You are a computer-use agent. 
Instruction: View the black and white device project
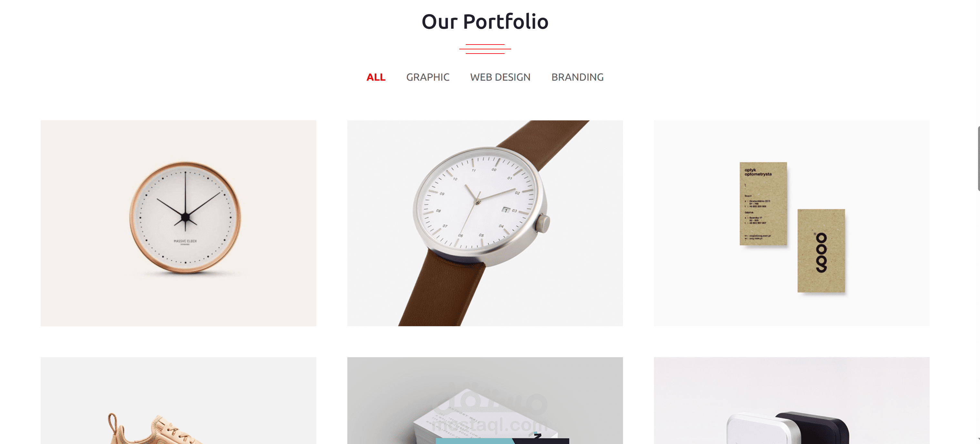pos(792,401)
